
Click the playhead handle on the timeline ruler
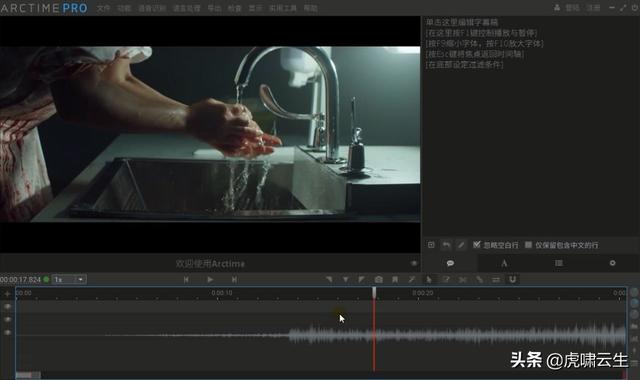click(374, 292)
